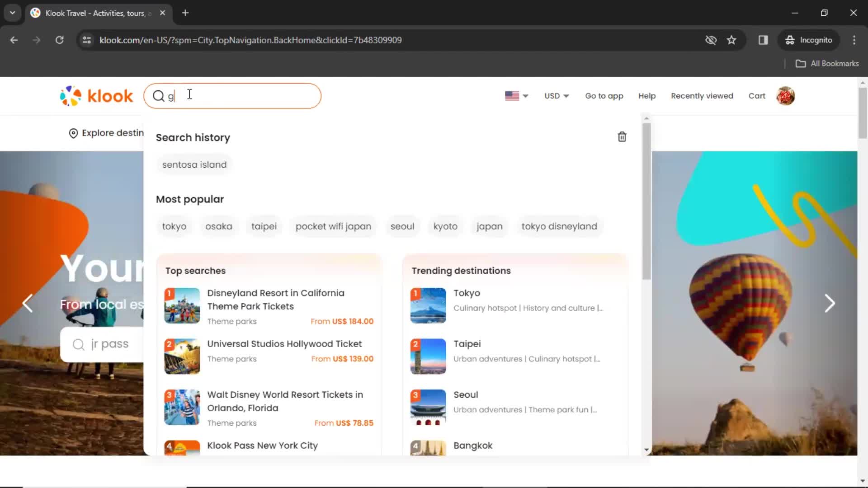Open country flag language dropdown
868x488 pixels.
pyautogui.click(x=516, y=96)
